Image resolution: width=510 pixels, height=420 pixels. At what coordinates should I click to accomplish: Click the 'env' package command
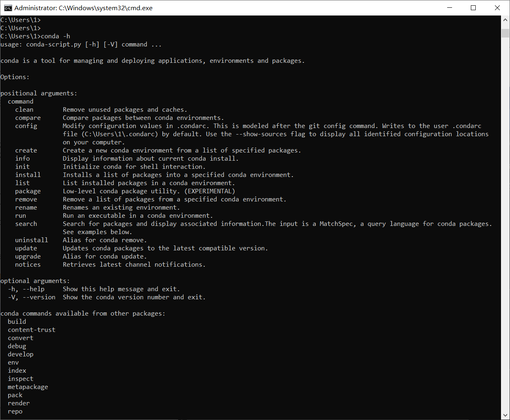click(x=13, y=363)
